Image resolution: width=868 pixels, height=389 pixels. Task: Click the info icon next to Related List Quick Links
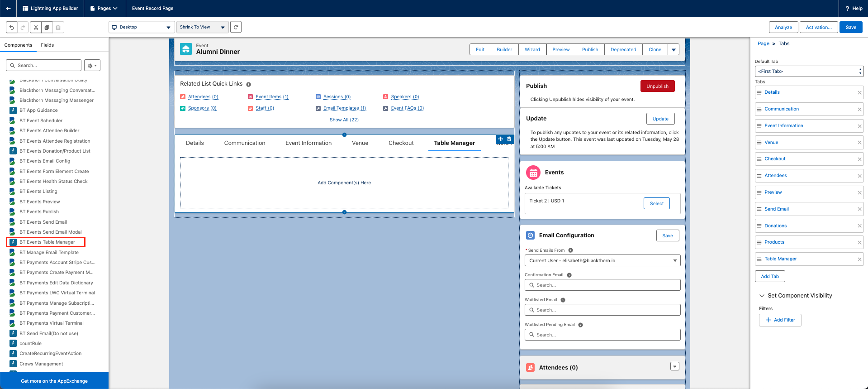(x=248, y=84)
